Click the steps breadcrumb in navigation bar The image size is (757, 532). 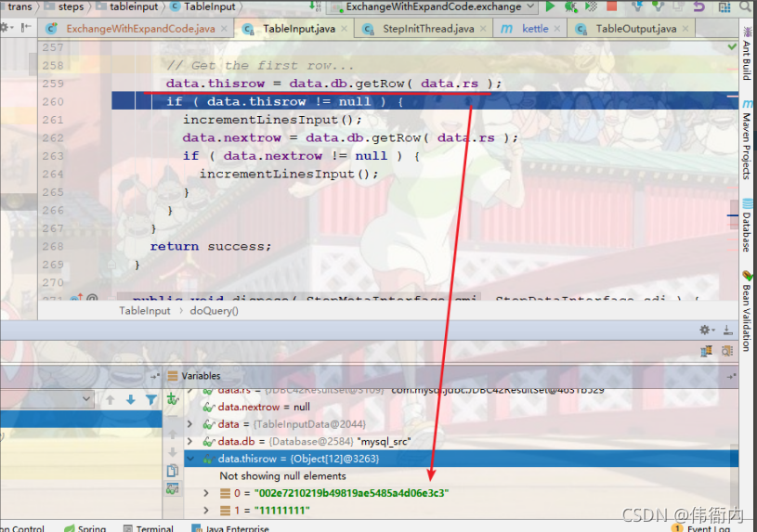click(65, 6)
